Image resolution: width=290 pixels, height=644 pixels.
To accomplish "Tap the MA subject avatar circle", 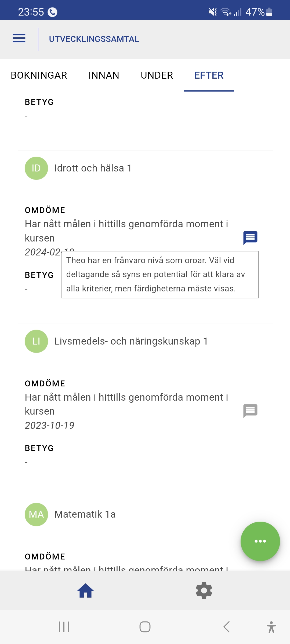I will point(36,514).
